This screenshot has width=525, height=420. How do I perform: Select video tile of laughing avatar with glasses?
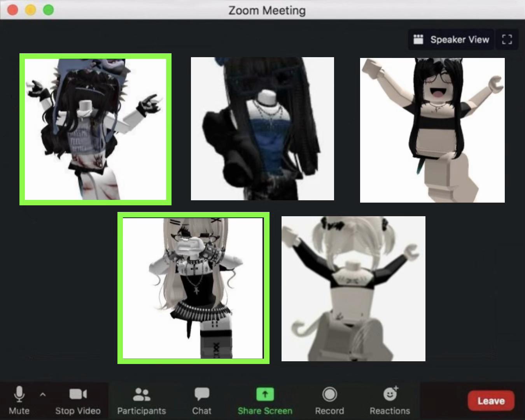point(432,130)
